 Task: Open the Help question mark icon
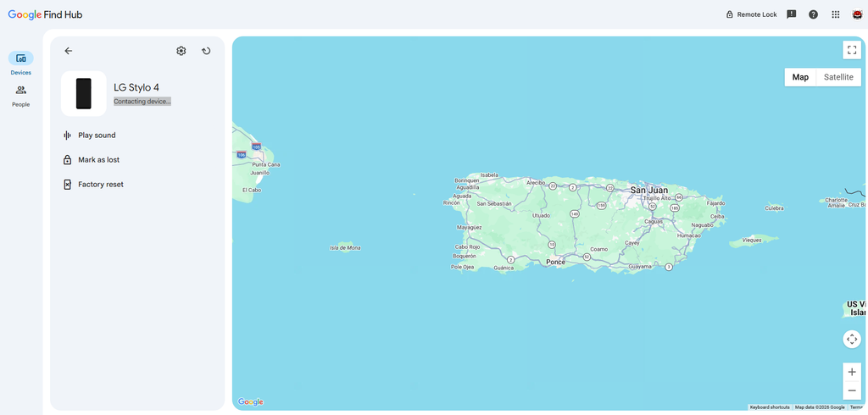point(813,14)
